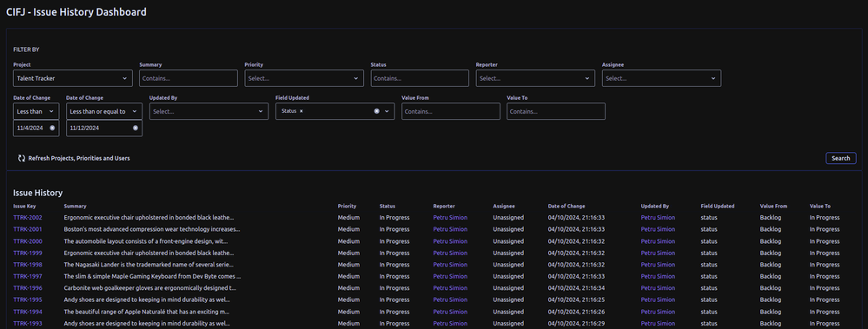
Task: Open issue TTRK-1997
Action: click(28, 276)
